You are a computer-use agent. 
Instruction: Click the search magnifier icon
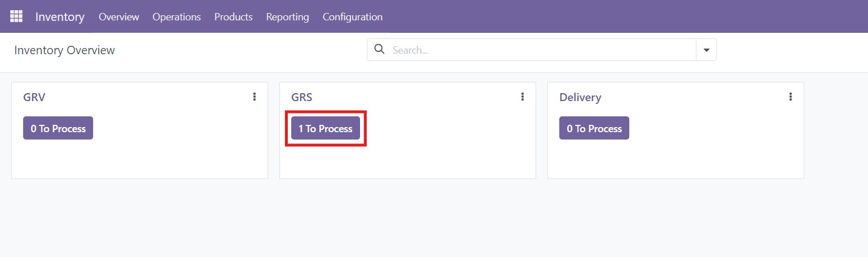380,50
